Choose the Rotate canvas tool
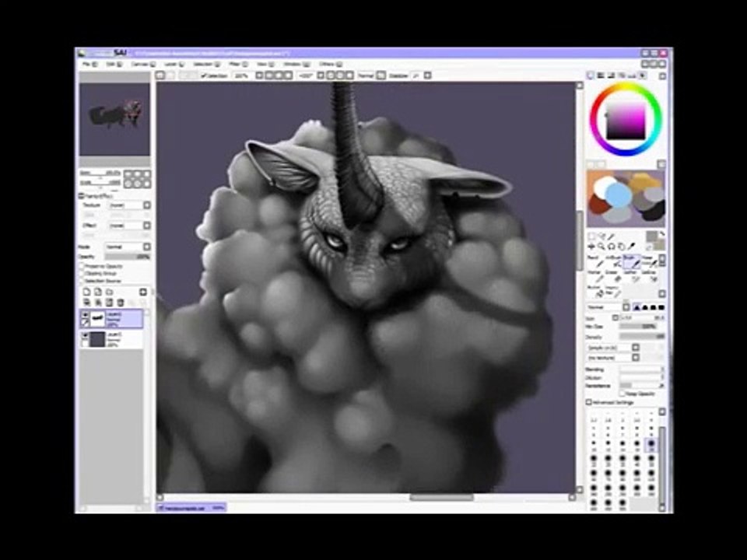 612,247
